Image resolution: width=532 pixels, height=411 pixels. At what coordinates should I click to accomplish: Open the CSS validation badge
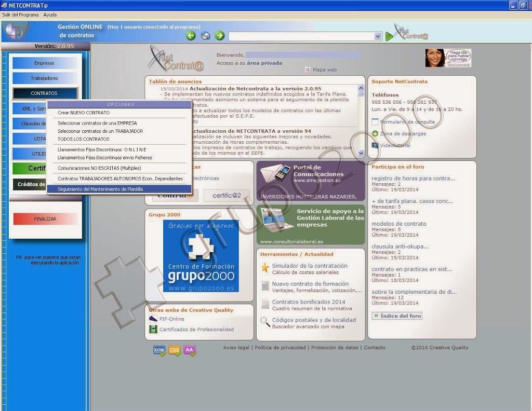coord(175,350)
